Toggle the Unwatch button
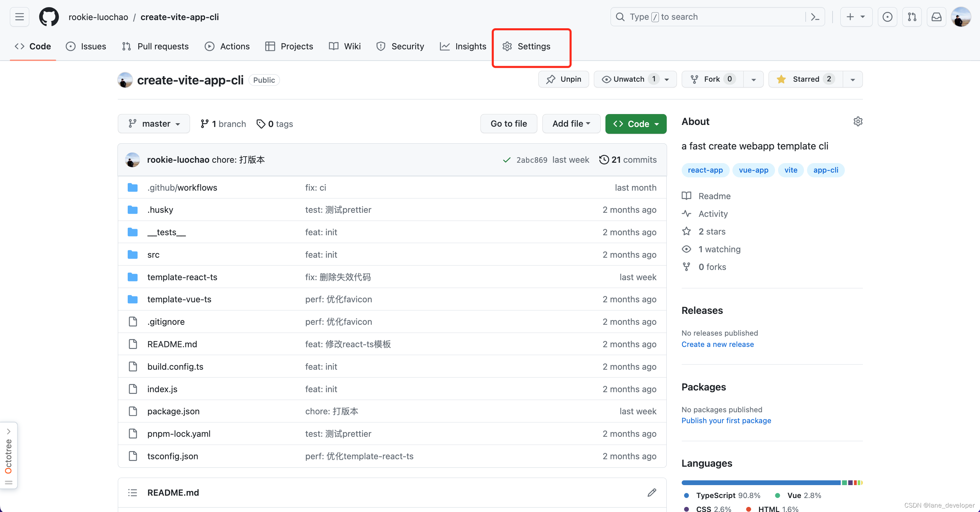Viewport: 980px width, 512px height. 629,79
